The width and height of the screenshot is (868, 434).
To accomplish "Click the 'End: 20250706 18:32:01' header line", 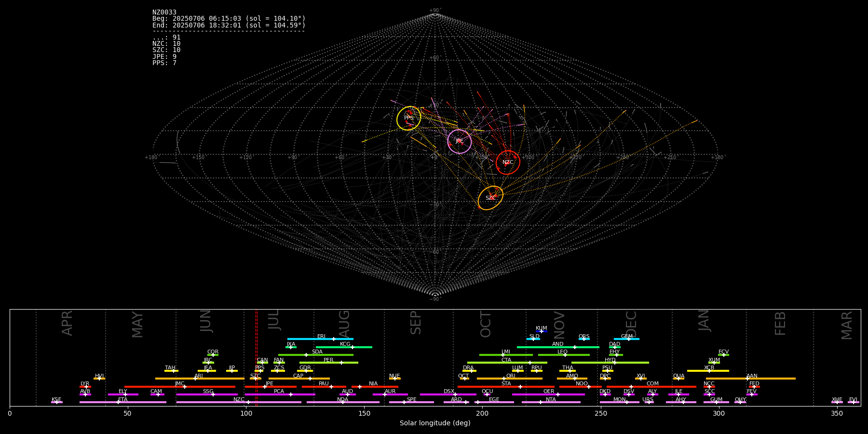I will tap(229, 25).
